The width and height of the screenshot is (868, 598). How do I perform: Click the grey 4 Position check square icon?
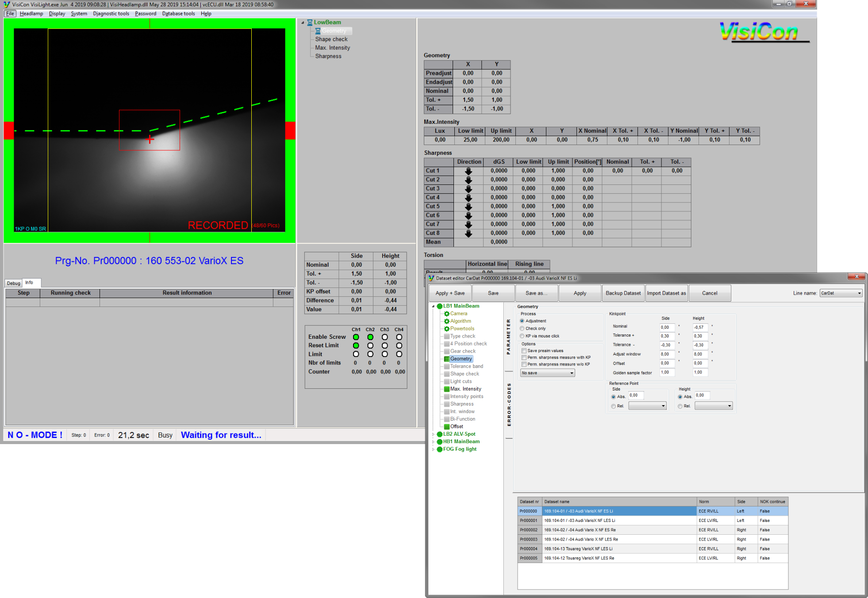(x=447, y=344)
